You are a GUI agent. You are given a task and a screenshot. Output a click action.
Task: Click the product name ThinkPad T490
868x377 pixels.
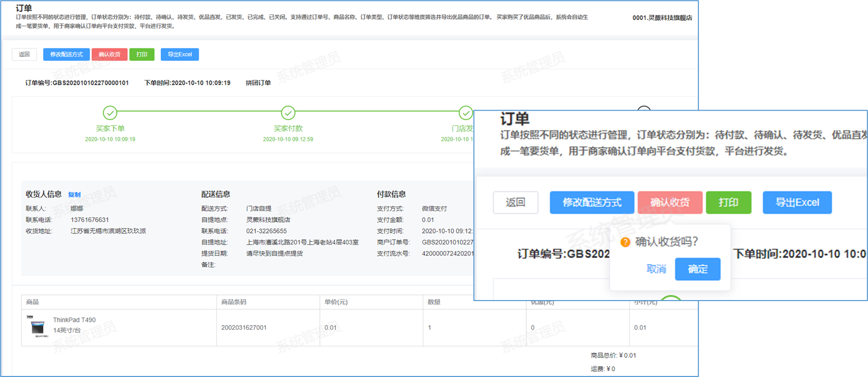tap(74, 320)
